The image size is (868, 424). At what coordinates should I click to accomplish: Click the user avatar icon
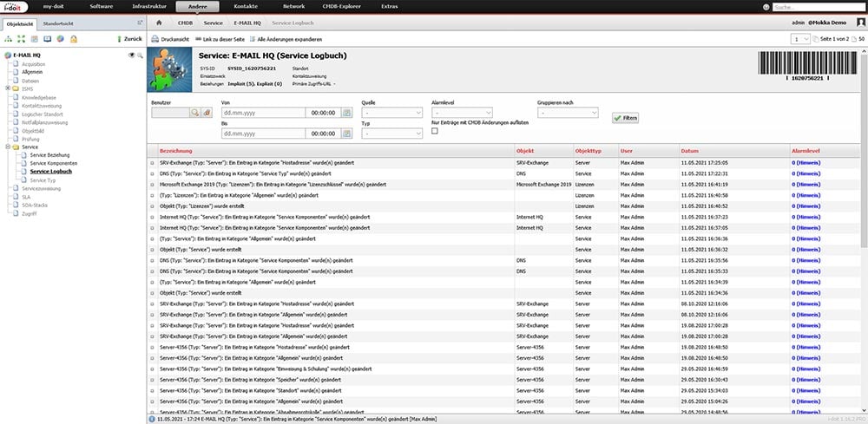click(x=861, y=23)
